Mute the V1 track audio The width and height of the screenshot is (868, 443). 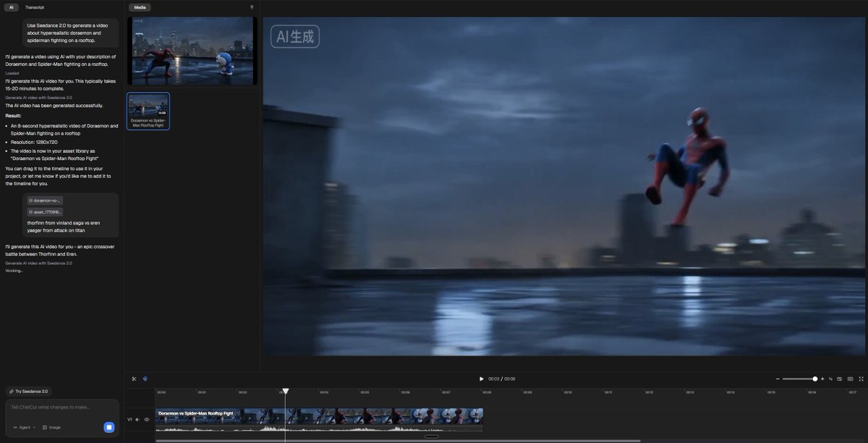pyautogui.click(x=137, y=419)
